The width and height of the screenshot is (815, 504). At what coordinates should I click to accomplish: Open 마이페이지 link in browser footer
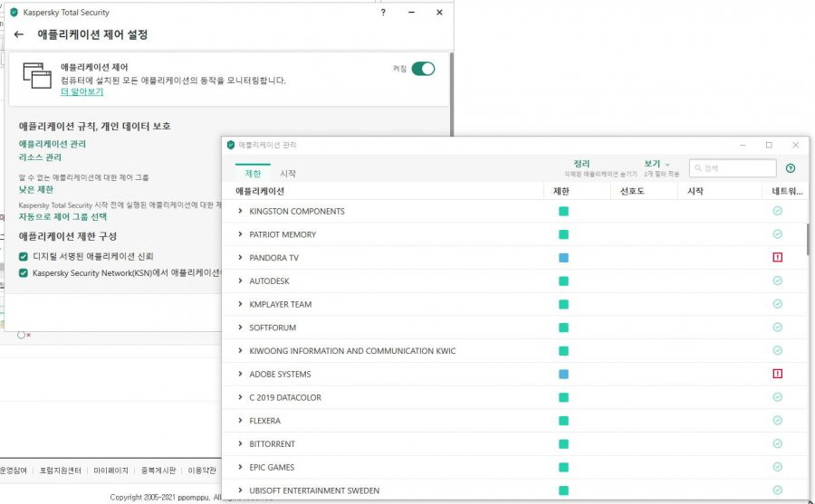click(x=110, y=471)
